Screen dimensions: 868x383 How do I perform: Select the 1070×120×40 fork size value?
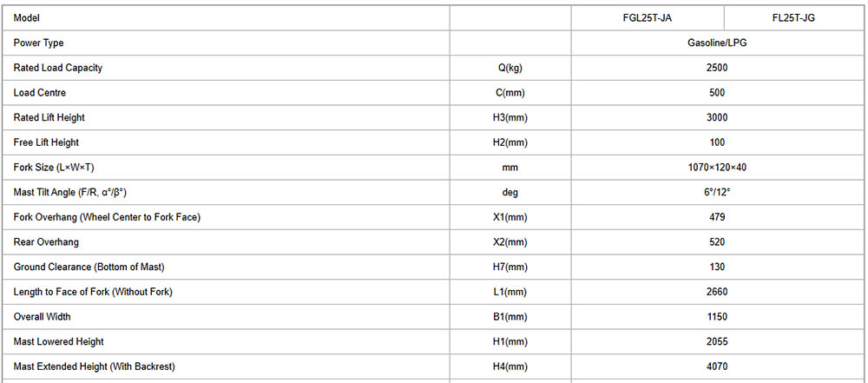(x=717, y=168)
